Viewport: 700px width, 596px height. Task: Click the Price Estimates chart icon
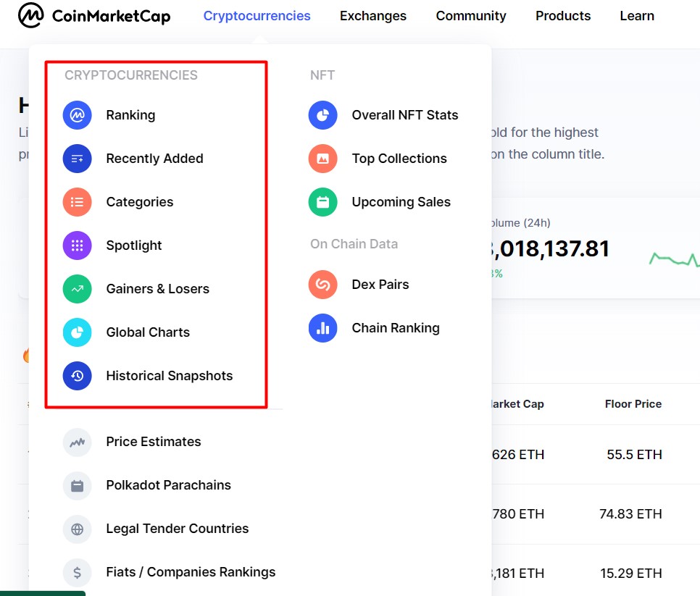78,442
